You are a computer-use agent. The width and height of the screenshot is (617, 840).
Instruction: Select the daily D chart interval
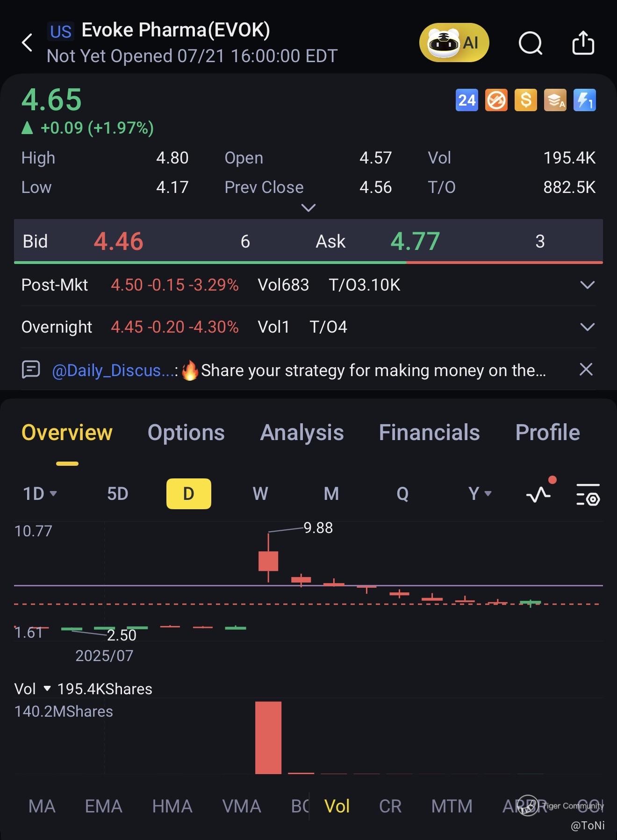point(188,494)
